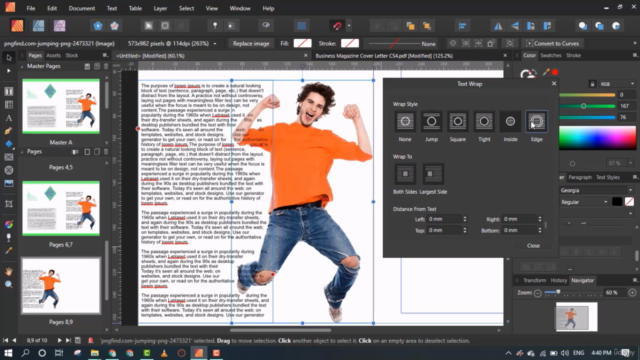This screenshot has height=360, width=640.
Task: Click taskbar search icon
Action: tap(25, 353)
